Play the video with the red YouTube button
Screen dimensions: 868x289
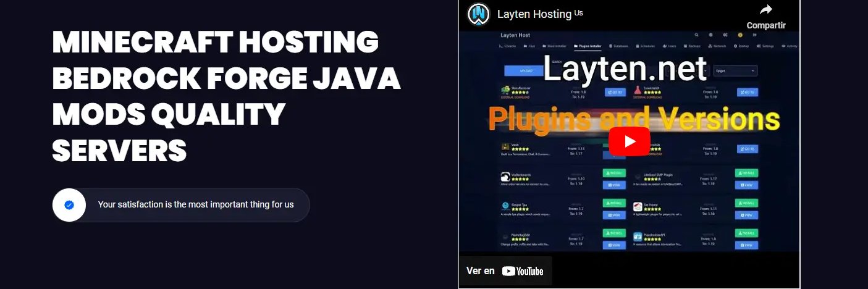coord(630,141)
